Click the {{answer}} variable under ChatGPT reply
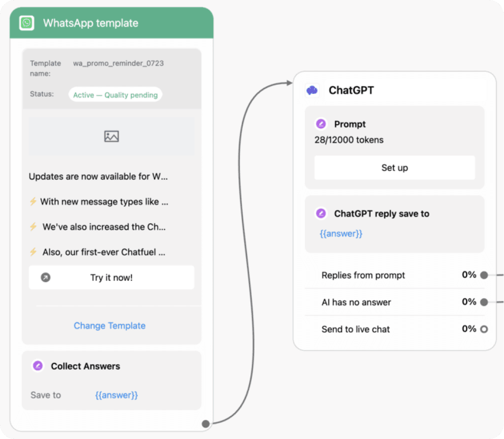 [341, 234]
